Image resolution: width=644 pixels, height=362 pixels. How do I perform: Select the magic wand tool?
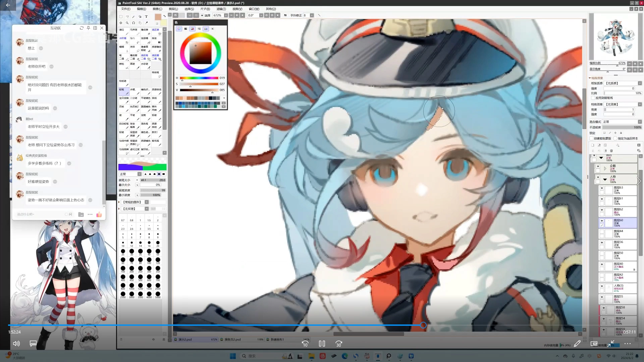(x=133, y=16)
